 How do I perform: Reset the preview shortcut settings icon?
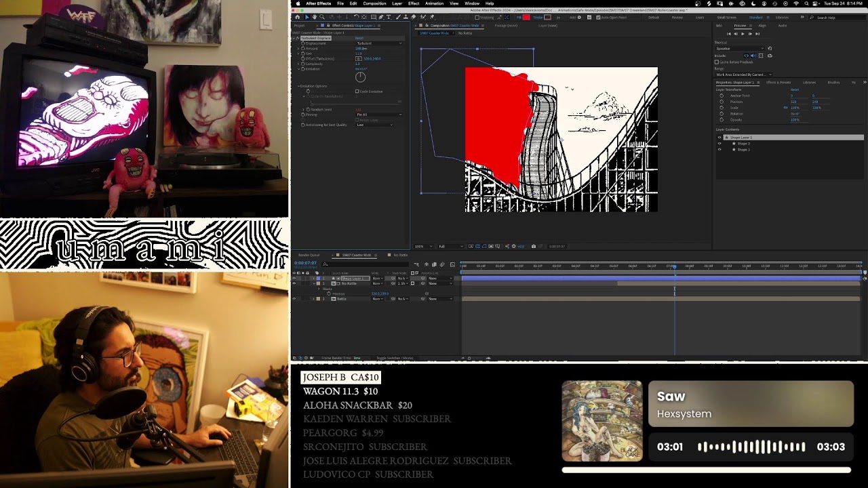pyautogui.click(x=770, y=49)
